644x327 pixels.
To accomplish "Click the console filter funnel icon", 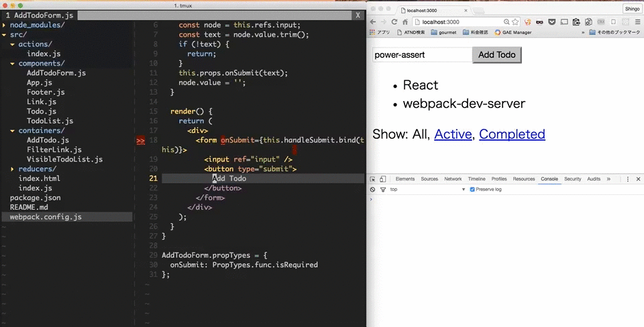I will [383, 190].
